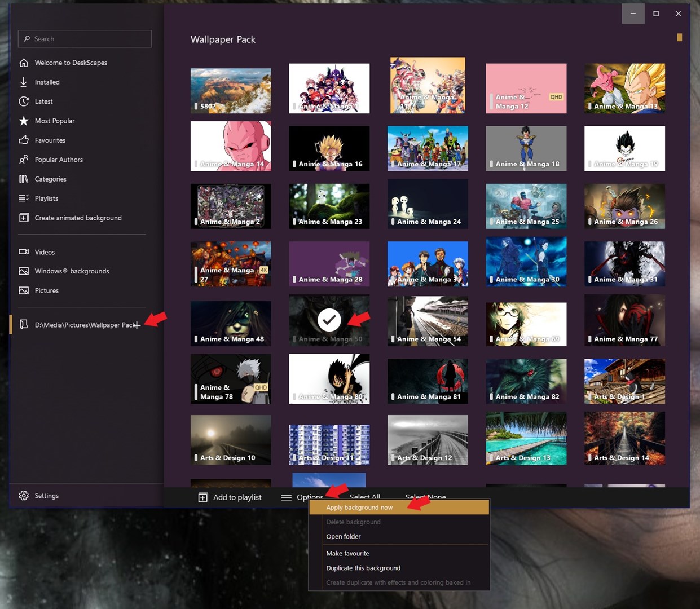Select Anime & Manga 16 thumbnail
The height and width of the screenshot is (609, 700).
[x=329, y=148]
